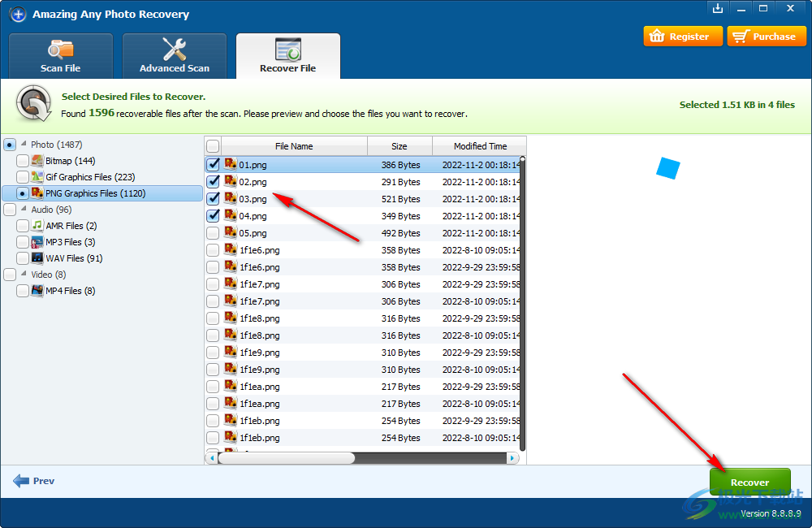Click the Gif Graphics Files type icon
The image size is (812, 528).
pos(37,177)
